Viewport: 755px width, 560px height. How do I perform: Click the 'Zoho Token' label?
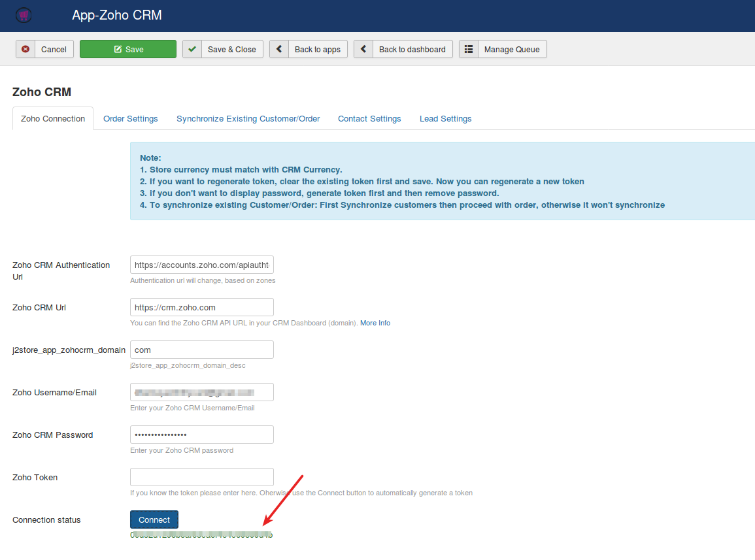[x=35, y=478]
